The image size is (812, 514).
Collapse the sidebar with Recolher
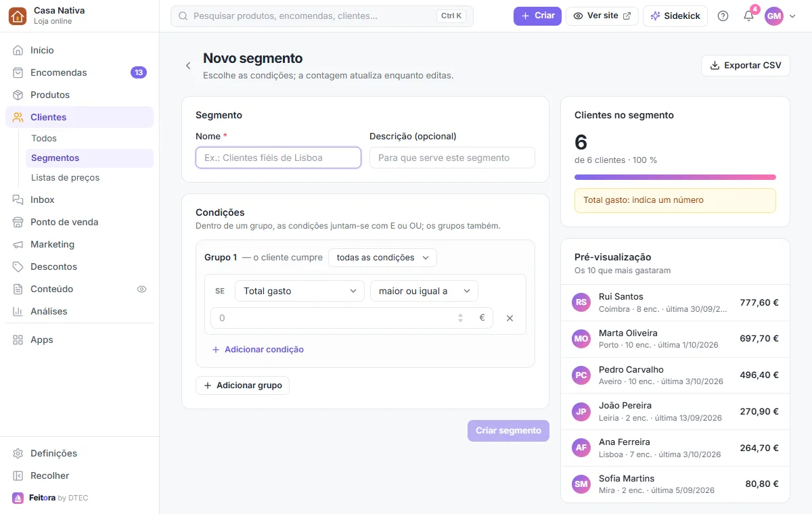79,475
